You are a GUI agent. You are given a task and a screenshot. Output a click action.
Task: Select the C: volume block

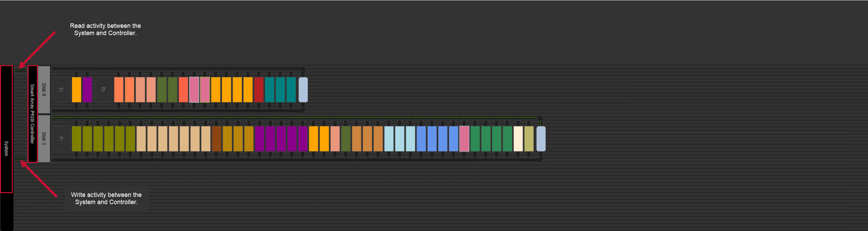click(x=61, y=90)
